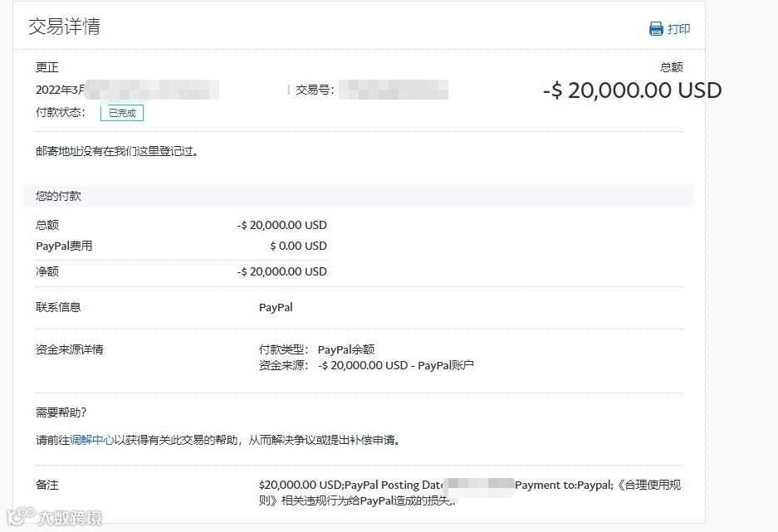Click the 备注 label

[47, 485]
